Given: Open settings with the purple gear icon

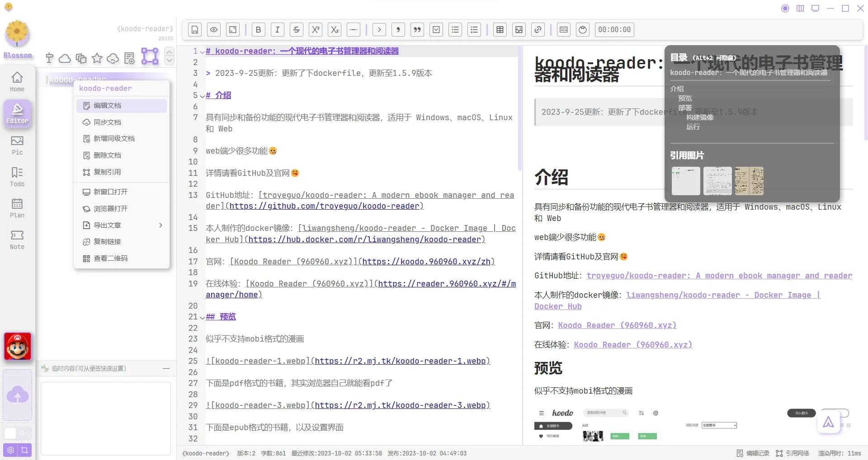Looking at the screenshot, I should click(x=10, y=450).
